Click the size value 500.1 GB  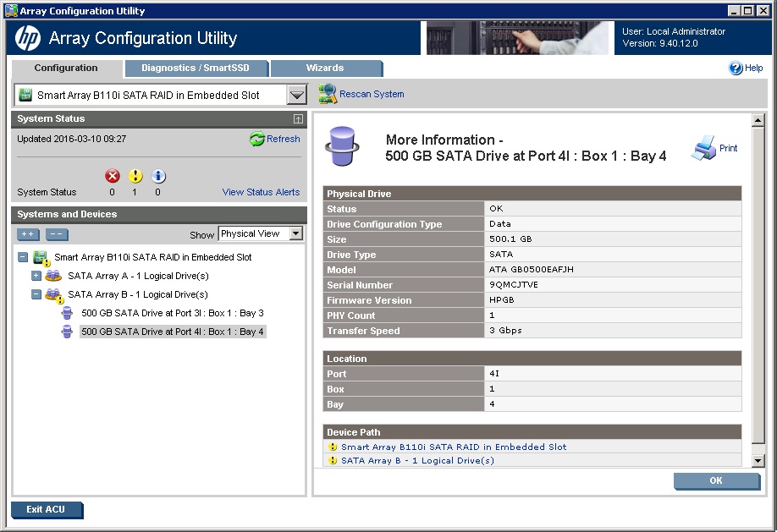[510, 239]
